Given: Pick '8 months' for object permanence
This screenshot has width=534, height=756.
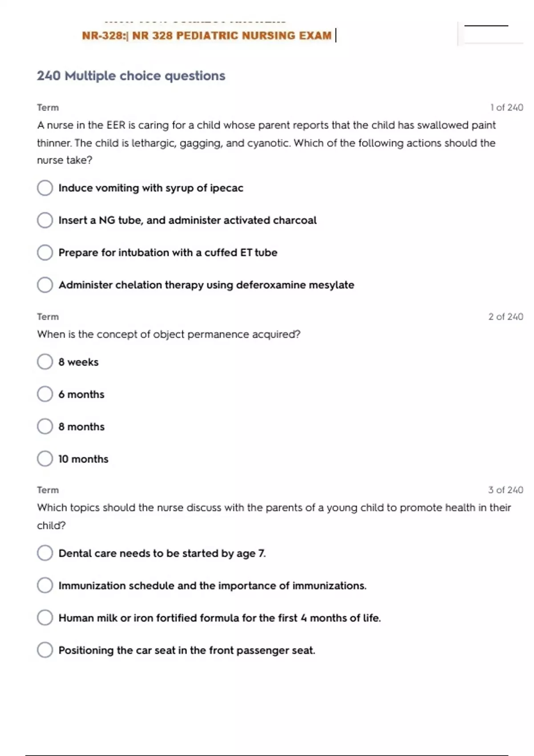Looking at the screenshot, I should (45, 426).
